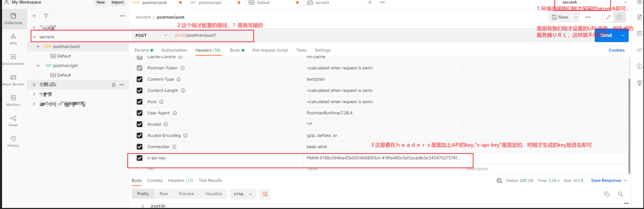Open the Save Response dropdown arrow
644x209 pixels.
point(625,181)
